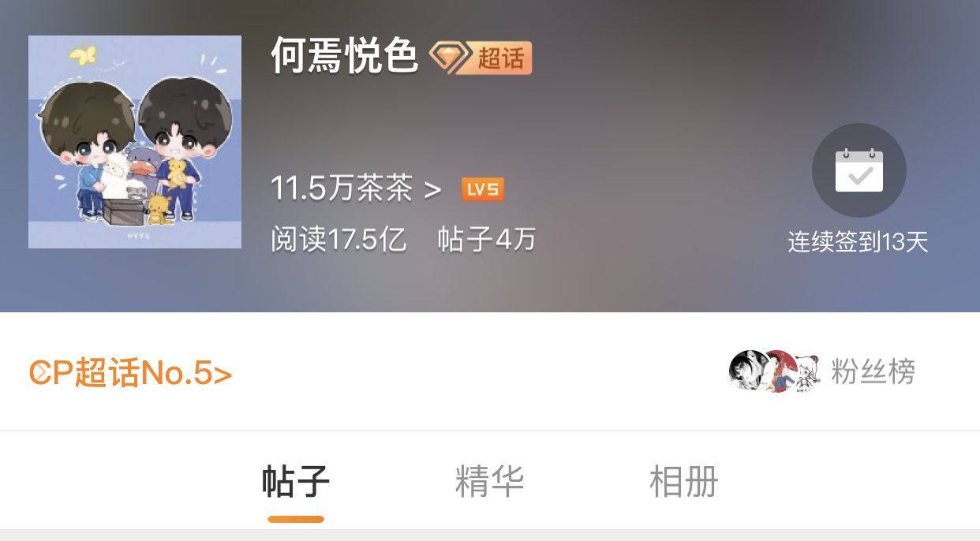Select the white cartoon fan avatar

[x=808, y=371]
